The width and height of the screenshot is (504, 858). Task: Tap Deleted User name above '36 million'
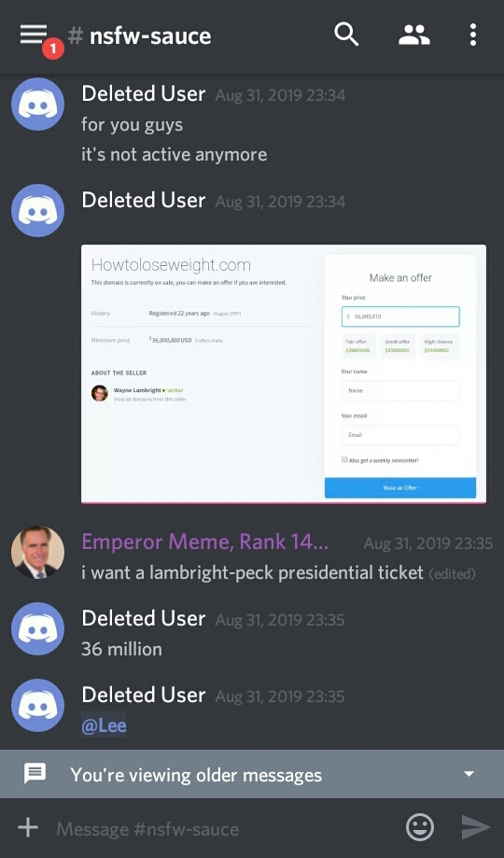[x=144, y=618]
